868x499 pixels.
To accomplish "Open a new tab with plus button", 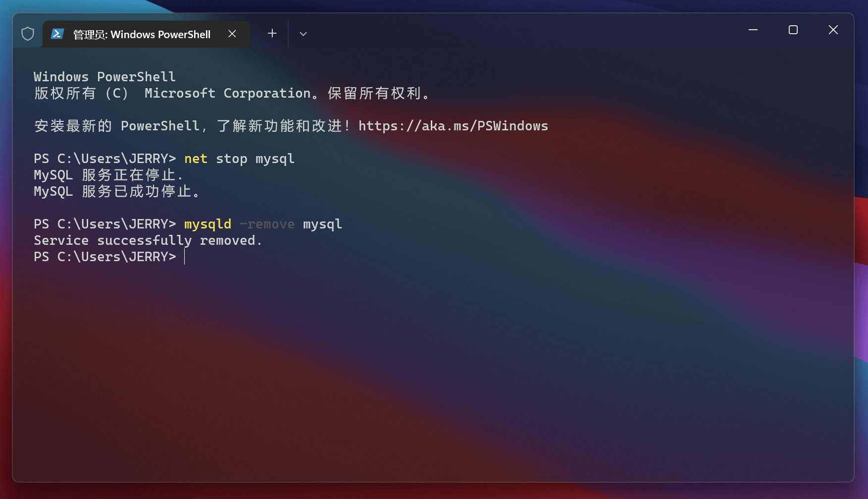I will (x=272, y=33).
